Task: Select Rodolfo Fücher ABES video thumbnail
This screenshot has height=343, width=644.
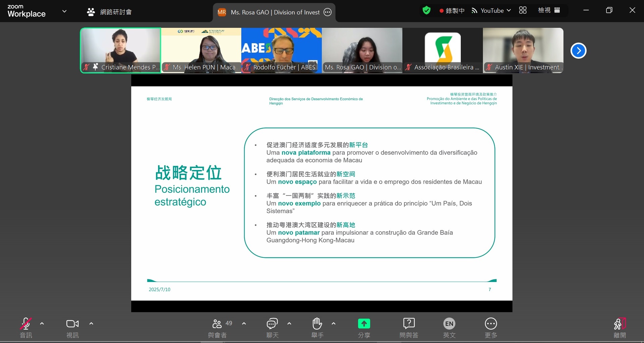Action: pyautogui.click(x=282, y=50)
